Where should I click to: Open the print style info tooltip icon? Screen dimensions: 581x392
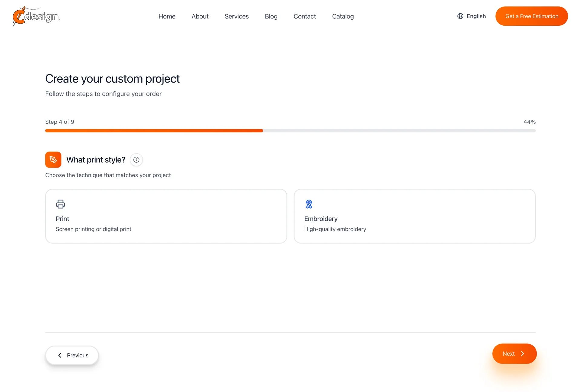coord(136,160)
